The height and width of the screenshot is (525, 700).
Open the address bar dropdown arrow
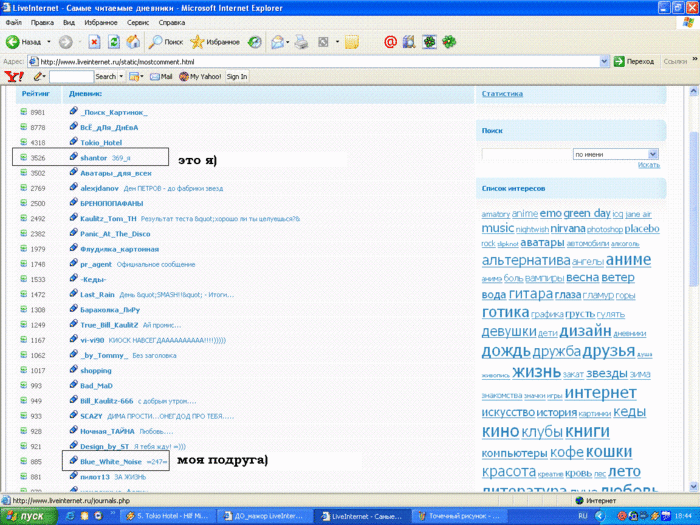[x=604, y=62]
